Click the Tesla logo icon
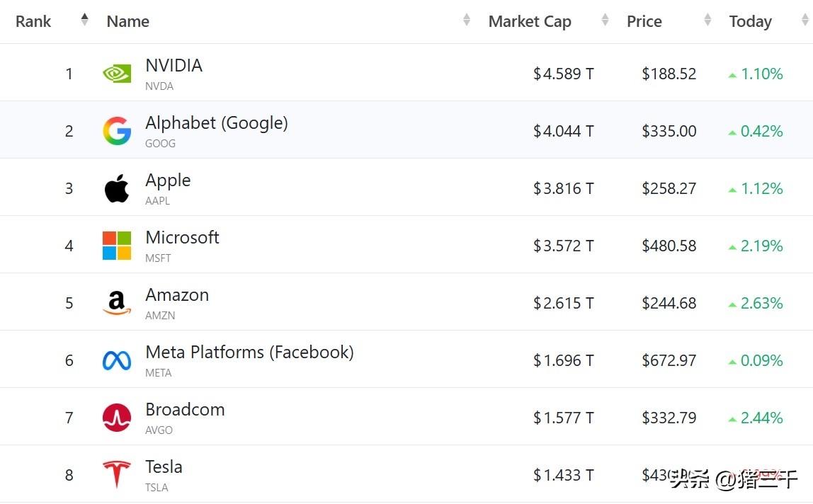 point(117,474)
